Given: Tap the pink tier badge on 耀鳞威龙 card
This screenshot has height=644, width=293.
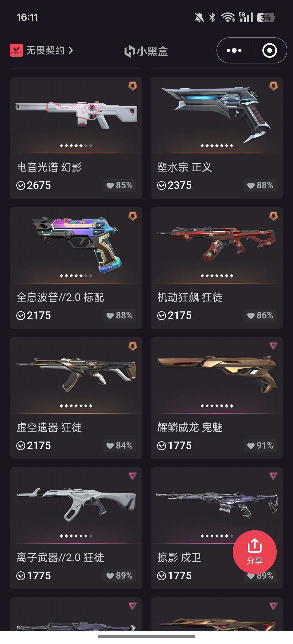Looking at the screenshot, I should (273, 346).
